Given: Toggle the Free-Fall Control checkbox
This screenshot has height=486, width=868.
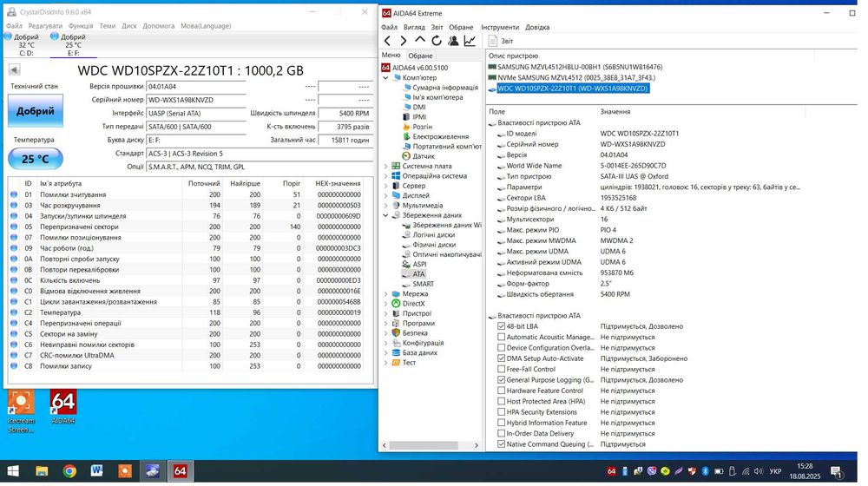Looking at the screenshot, I should click(501, 369).
